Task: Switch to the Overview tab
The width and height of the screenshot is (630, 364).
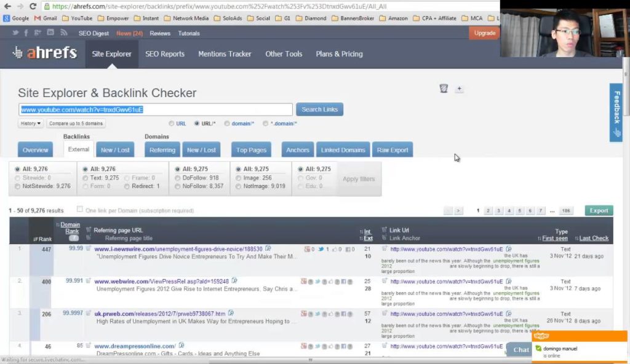Action: (35, 150)
